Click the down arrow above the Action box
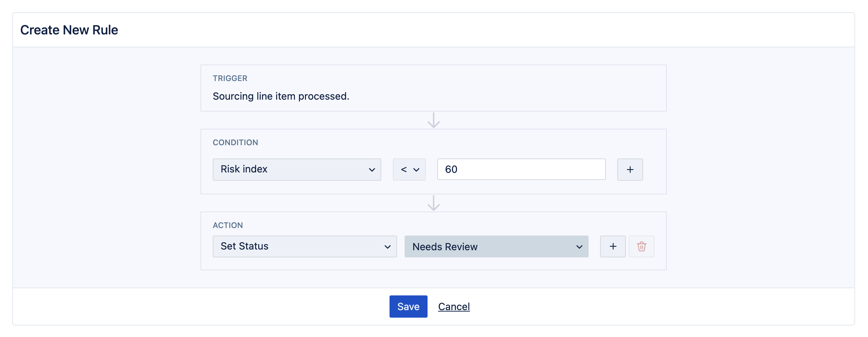The image size is (868, 337). [434, 203]
